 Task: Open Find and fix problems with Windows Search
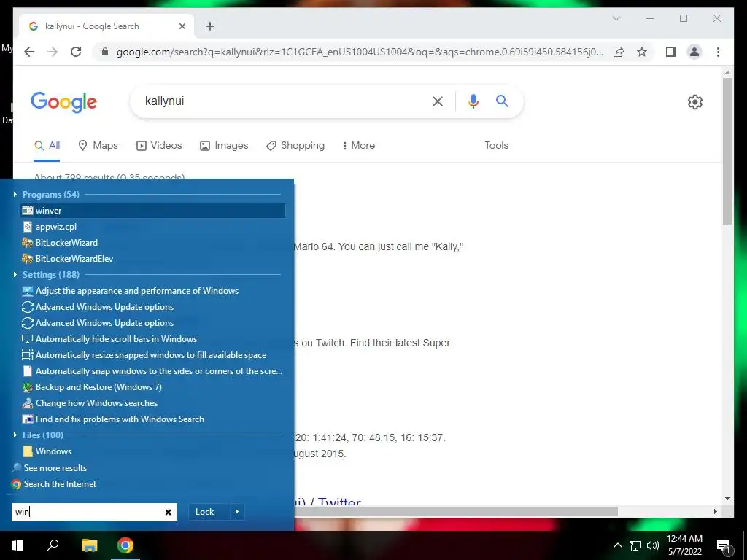[153, 419]
